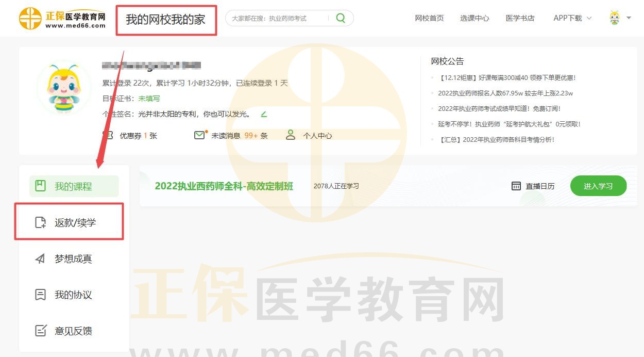The image size is (644, 357).
Task: Open 返款/续学 in sidebar
Action: pos(75,223)
